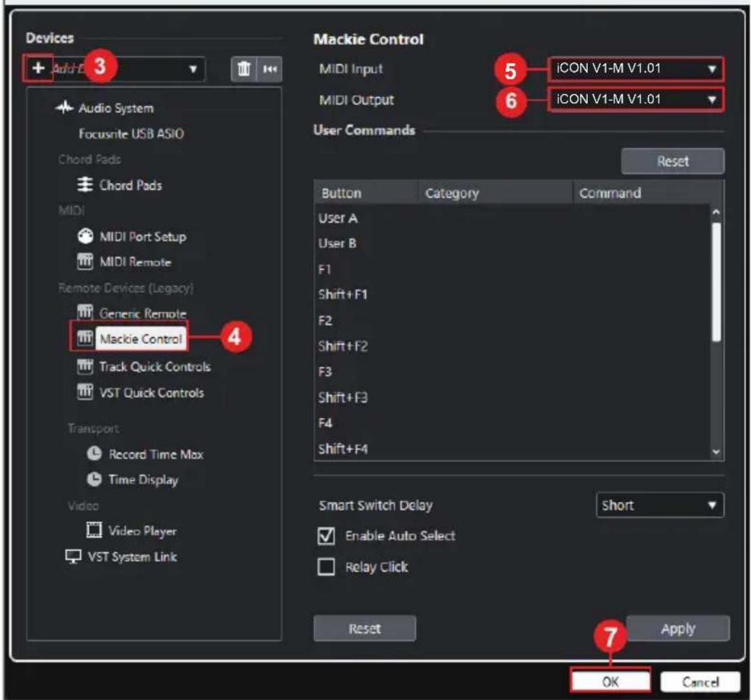Select Video Player entry
This screenshot has width=751, height=700.
(142, 531)
